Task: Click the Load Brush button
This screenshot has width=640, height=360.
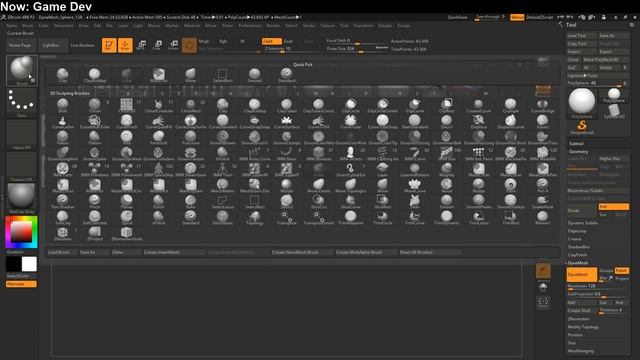Action: 61,252
